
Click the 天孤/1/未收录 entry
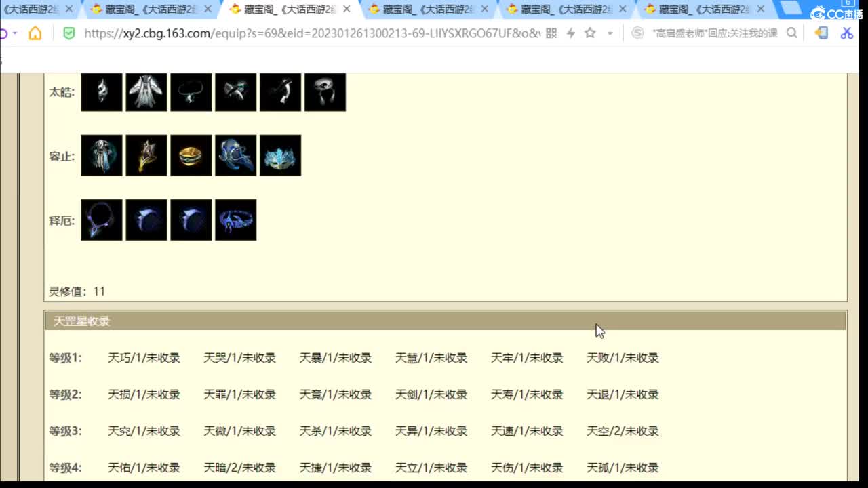point(623,468)
